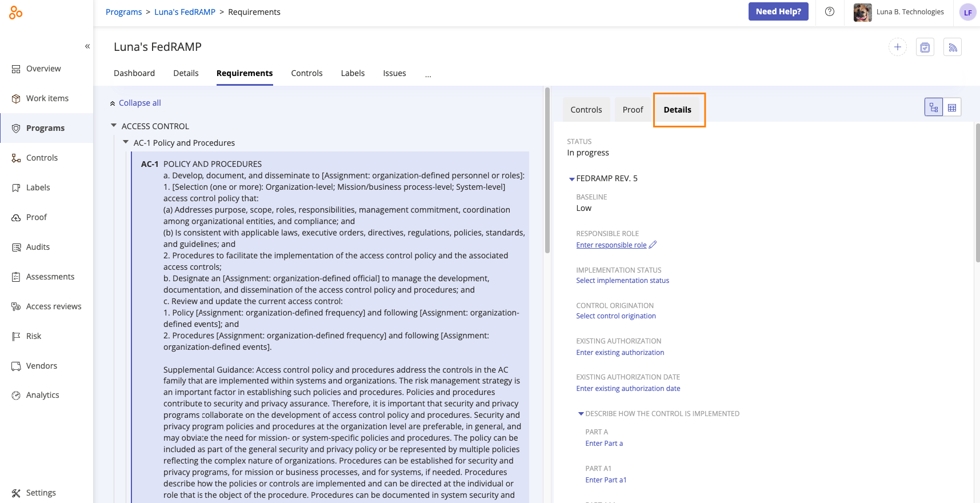This screenshot has width=980, height=503.
Task: Click the In progress status value
Action: click(x=588, y=153)
